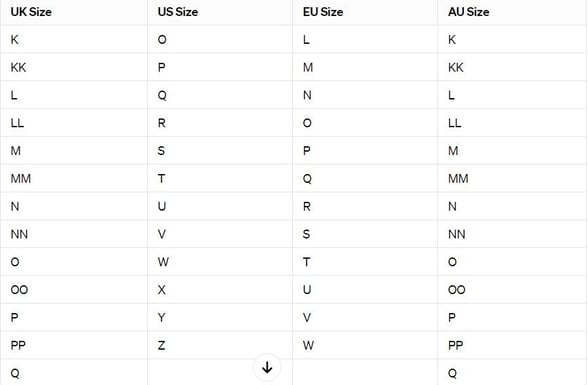Click EU size cell Q
This screenshot has width=588, height=385.
click(x=307, y=178)
